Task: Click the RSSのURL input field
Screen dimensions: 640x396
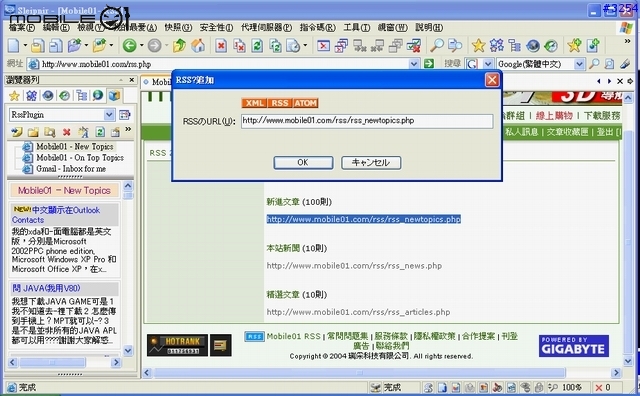Action: tap(367, 121)
